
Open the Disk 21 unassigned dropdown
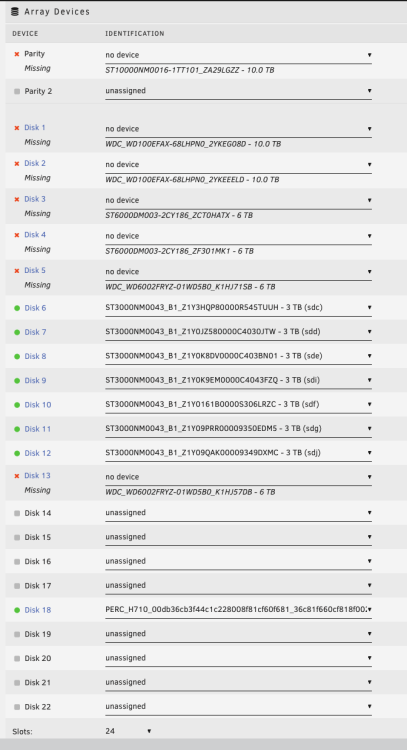[x=239, y=683]
